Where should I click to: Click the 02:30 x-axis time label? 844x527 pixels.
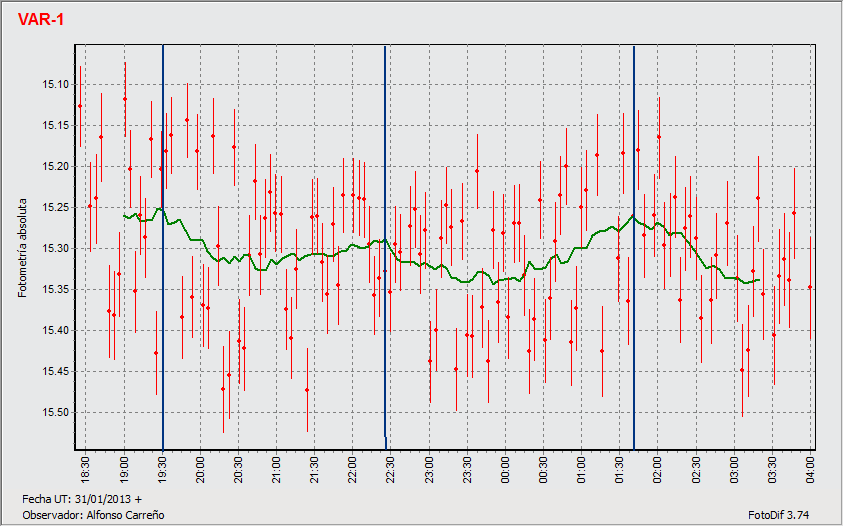(696, 469)
